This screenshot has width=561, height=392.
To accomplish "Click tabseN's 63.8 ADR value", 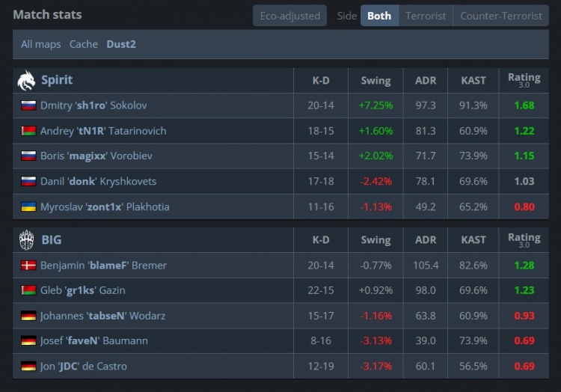I will 426,316.
